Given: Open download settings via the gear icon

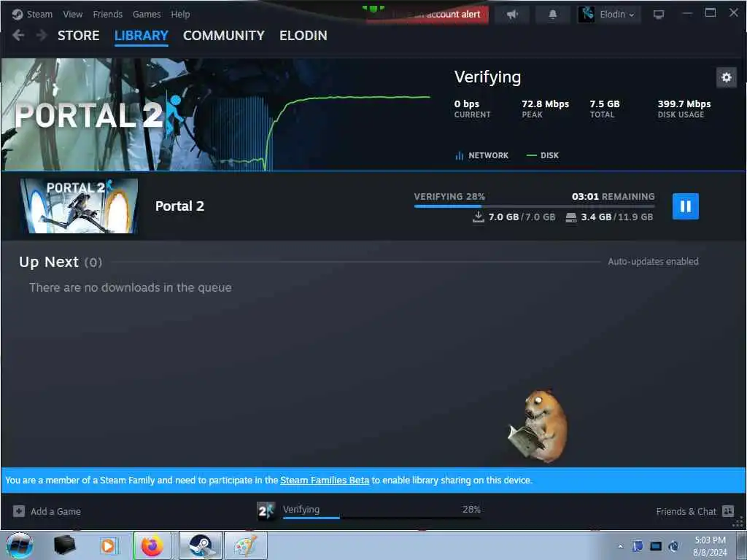Looking at the screenshot, I should tap(727, 77).
